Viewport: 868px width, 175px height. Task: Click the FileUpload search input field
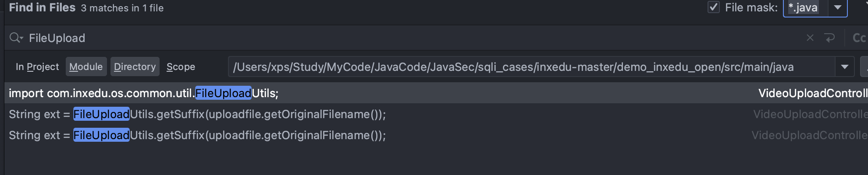[395, 38]
